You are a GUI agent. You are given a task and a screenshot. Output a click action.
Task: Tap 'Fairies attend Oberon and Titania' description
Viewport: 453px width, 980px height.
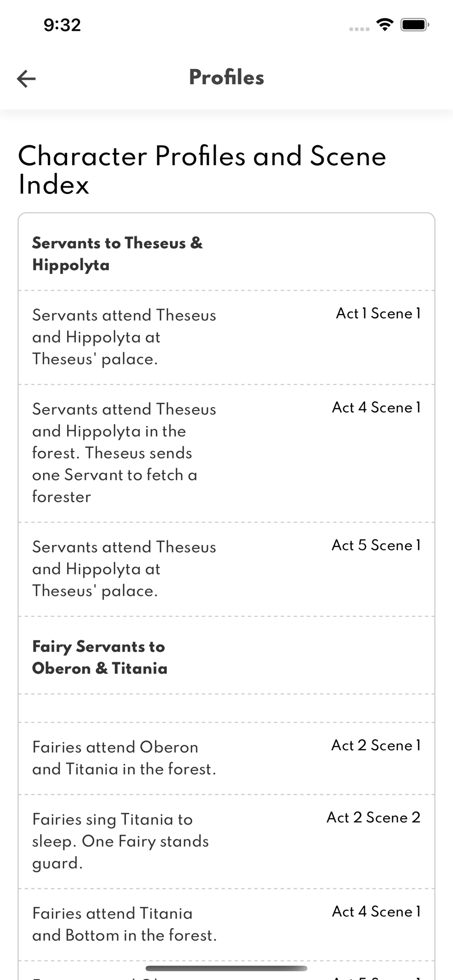[x=124, y=758]
